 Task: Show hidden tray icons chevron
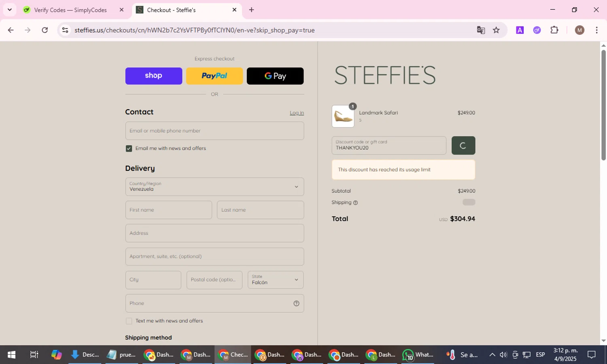tap(492, 355)
